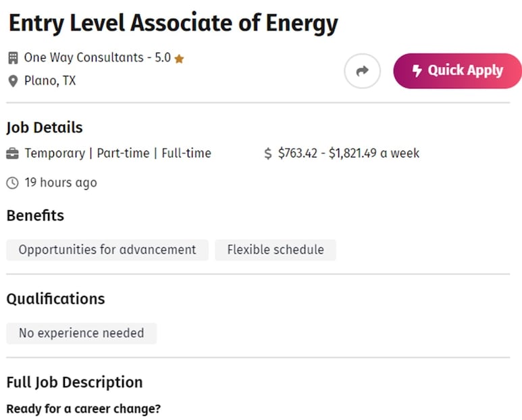Select the Flexible schedule benefit tag
This screenshot has height=420, width=522.
click(x=276, y=250)
